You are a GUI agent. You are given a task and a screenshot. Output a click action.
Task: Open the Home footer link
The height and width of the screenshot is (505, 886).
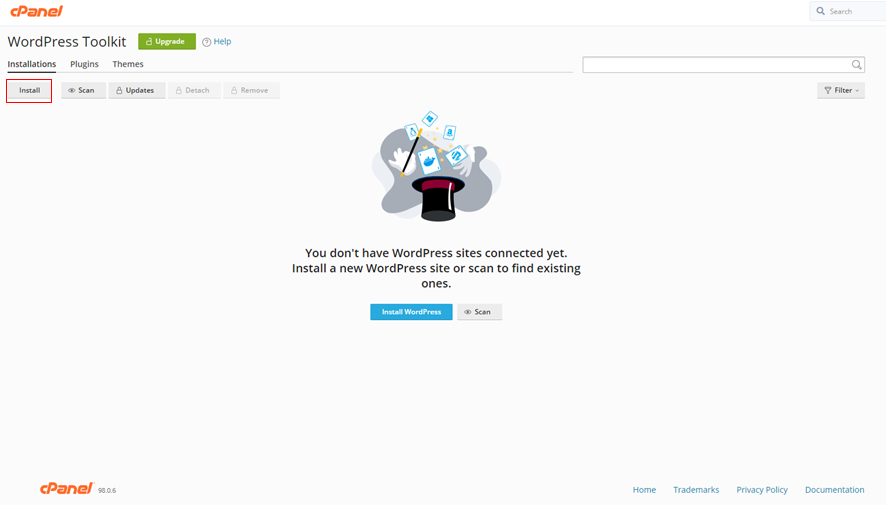click(644, 490)
